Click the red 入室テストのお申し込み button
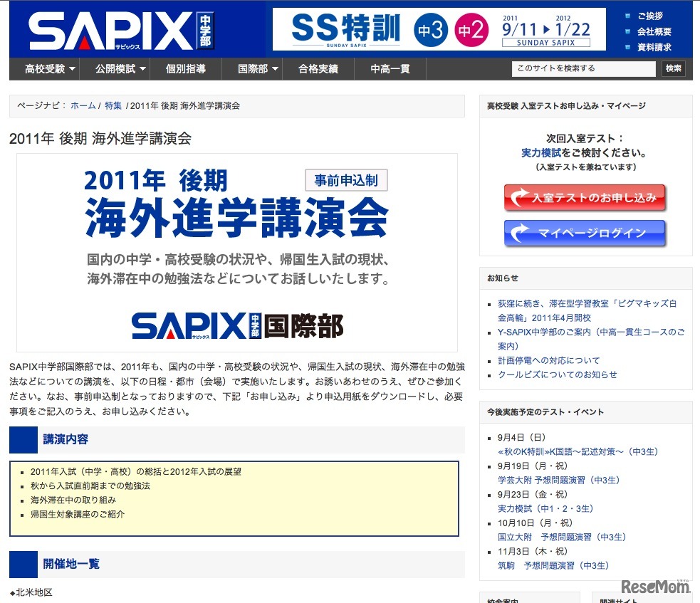This screenshot has height=603, width=700. (x=585, y=197)
